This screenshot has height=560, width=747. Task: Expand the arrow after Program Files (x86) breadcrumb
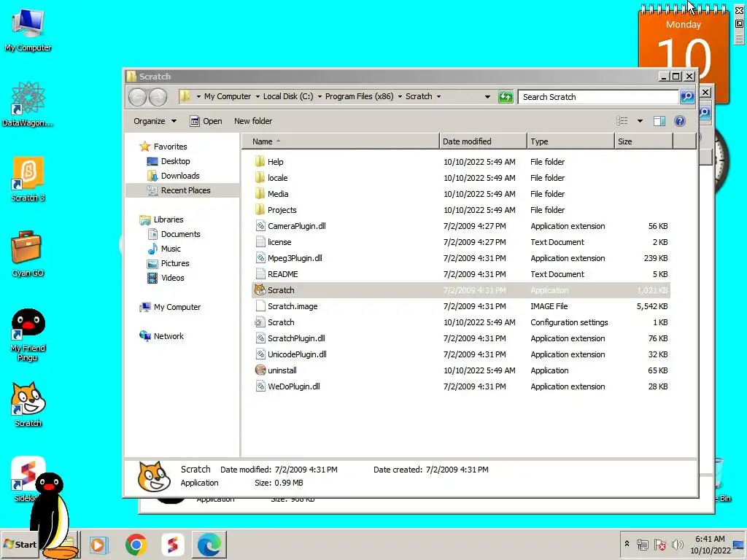point(400,97)
